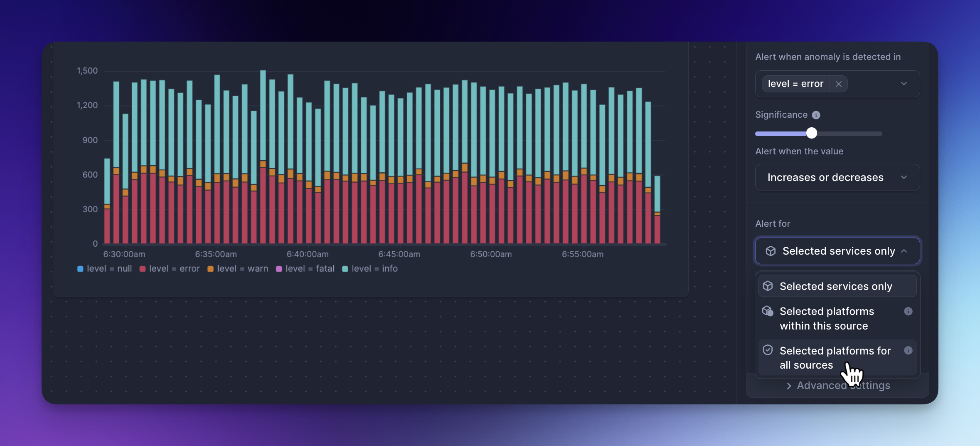Toggle level = null legend entry
The height and width of the screenshot is (446, 980).
[x=105, y=269]
